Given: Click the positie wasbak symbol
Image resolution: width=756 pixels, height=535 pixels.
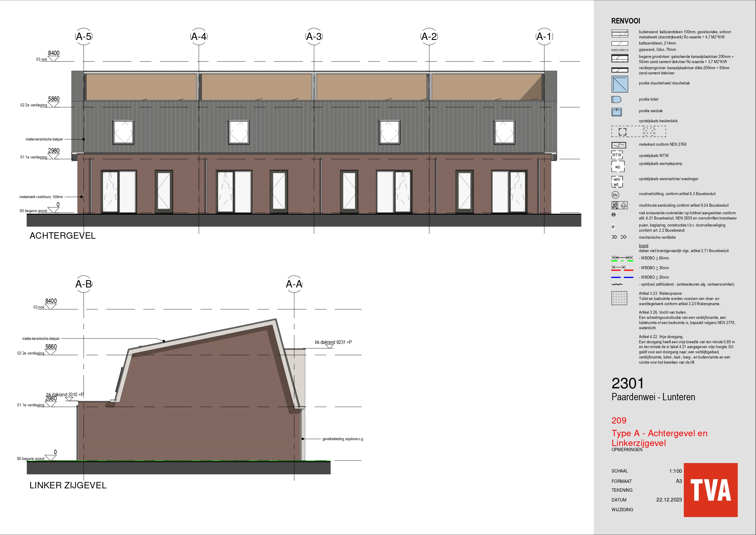Looking at the screenshot, I should tap(616, 112).
